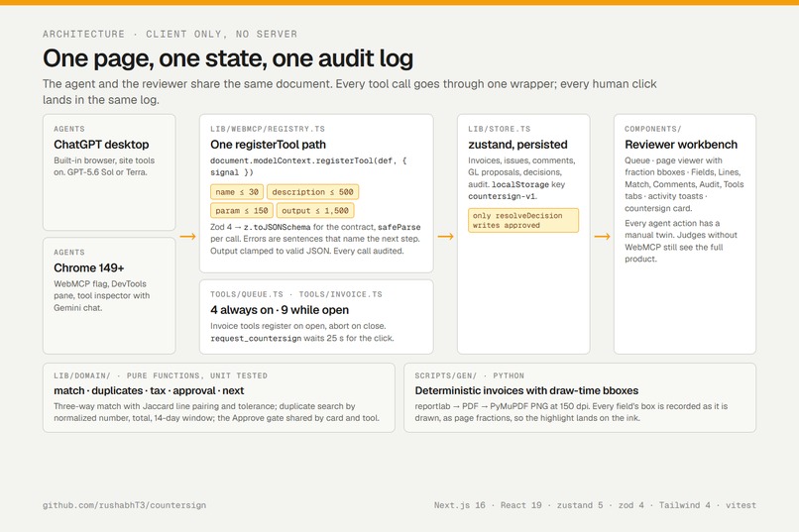Click the 'only resolveDecision writes approved' badge
799x532 pixels.
(523, 221)
